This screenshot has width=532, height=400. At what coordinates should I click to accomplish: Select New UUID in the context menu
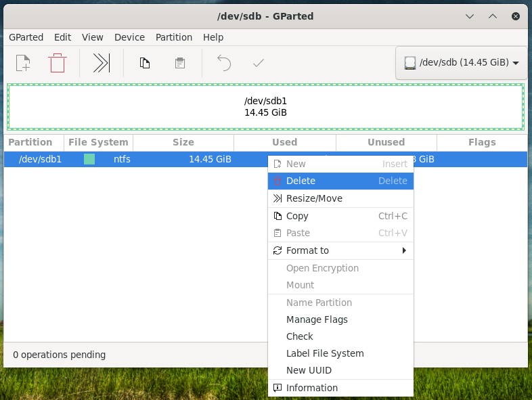[x=340, y=370]
